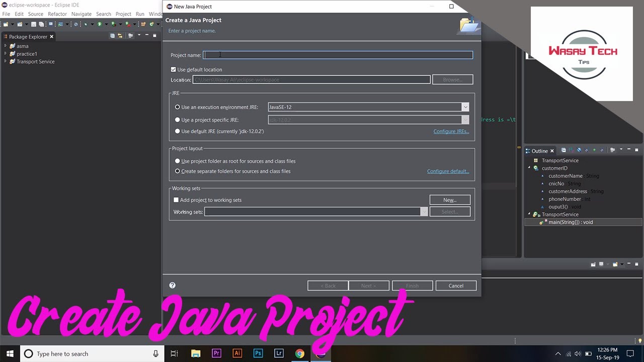644x362 pixels.
Task: Open the Project menu
Action: click(x=123, y=14)
